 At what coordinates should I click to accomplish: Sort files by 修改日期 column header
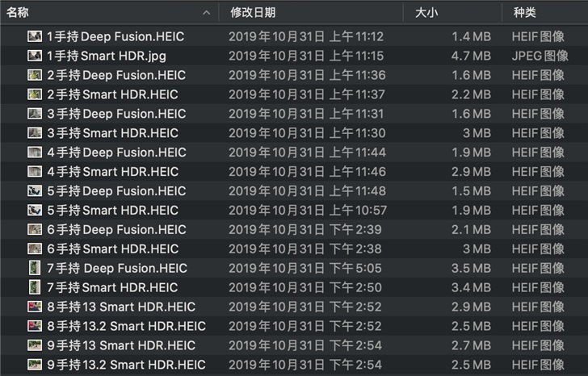253,12
